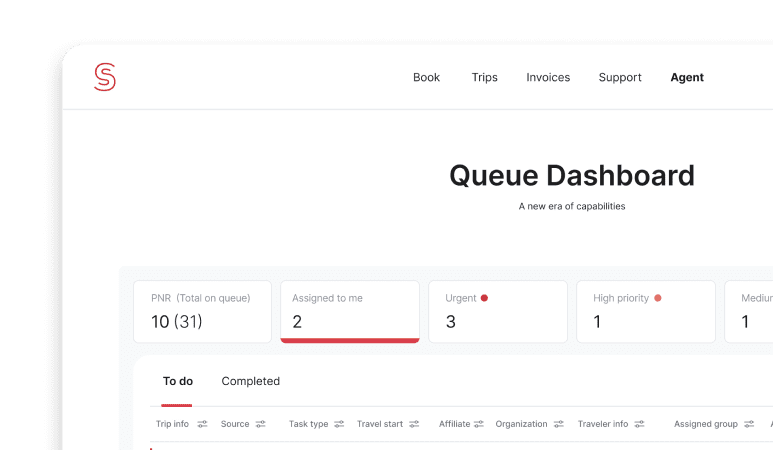
Task: Open the Task type column filter icon
Action: pyautogui.click(x=339, y=424)
